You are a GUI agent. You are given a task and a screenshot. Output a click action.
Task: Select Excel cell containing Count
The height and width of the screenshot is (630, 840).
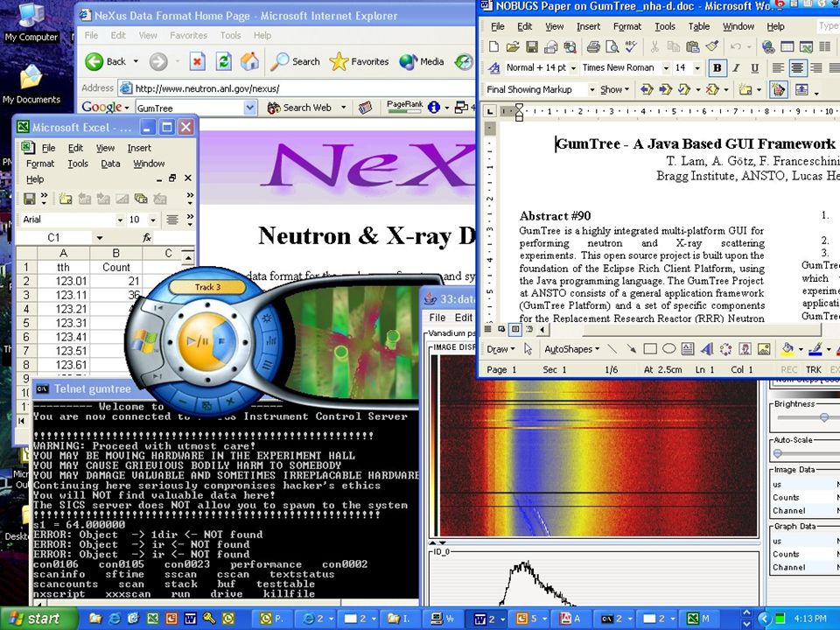[x=115, y=268]
